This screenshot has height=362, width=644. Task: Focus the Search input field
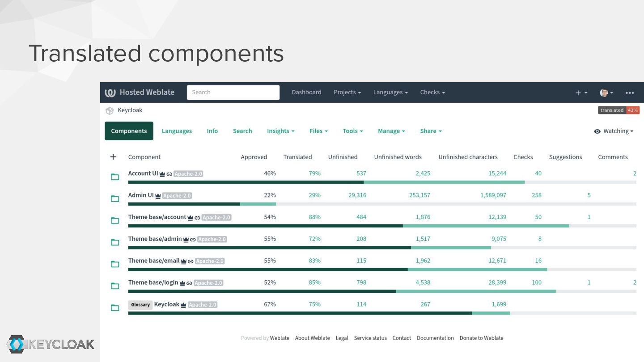pyautogui.click(x=233, y=93)
